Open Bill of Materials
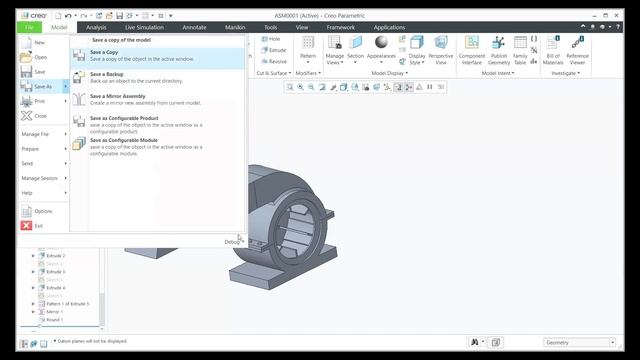The image size is (640, 360). pyautogui.click(x=553, y=50)
